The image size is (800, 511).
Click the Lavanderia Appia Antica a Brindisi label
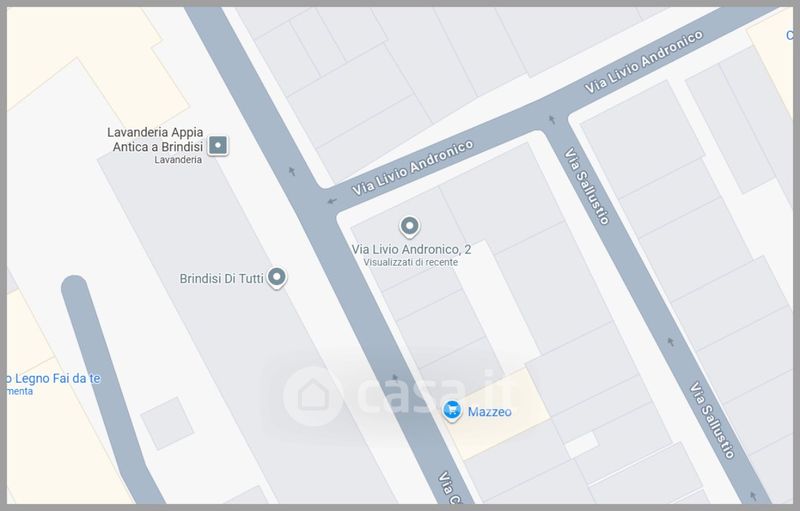click(x=155, y=139)
